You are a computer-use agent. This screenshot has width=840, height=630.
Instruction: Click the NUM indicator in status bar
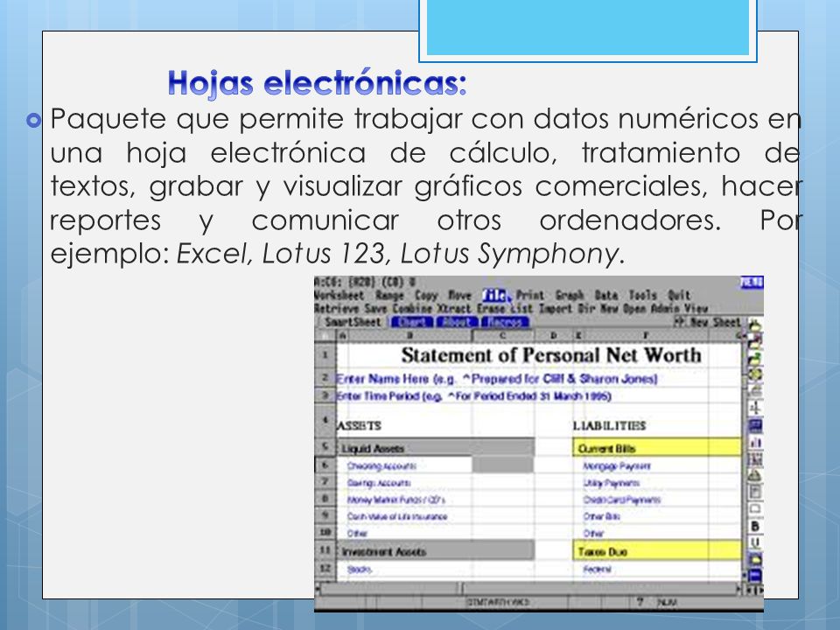[x=667, y=603]
